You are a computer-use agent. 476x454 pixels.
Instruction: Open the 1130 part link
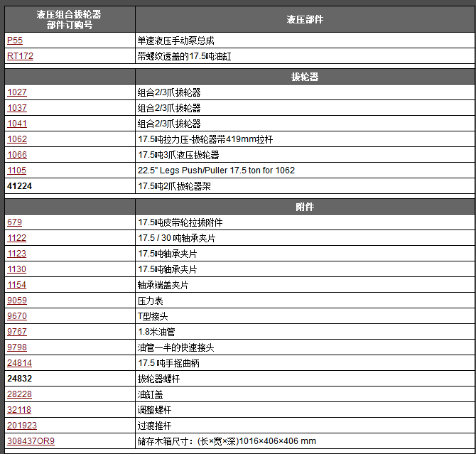[17, 269]
